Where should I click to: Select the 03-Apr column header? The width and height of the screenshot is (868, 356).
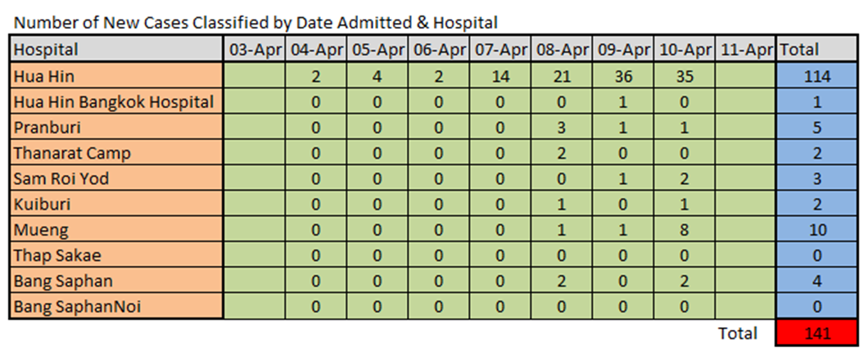(x=254, y=49)
